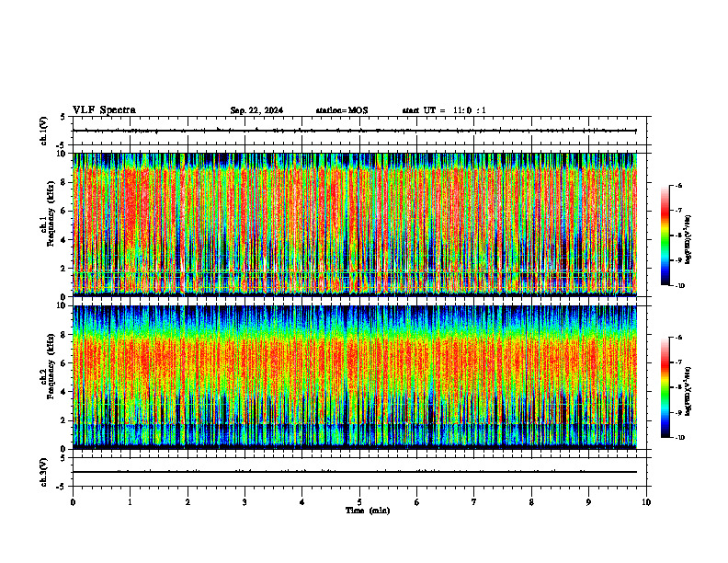Click the ch.2 color scale PSD unit label
The width and height of the screenshot is (728, 563).
(x=688, y=392)
